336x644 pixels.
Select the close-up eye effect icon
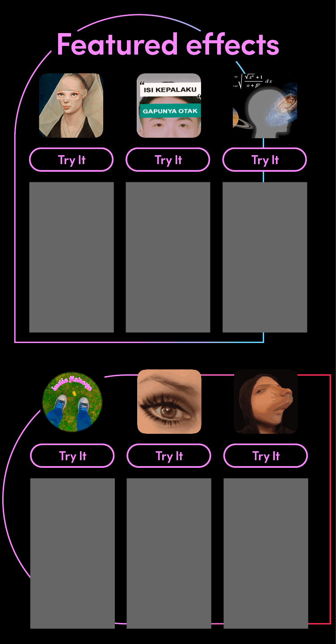point(169,402)
